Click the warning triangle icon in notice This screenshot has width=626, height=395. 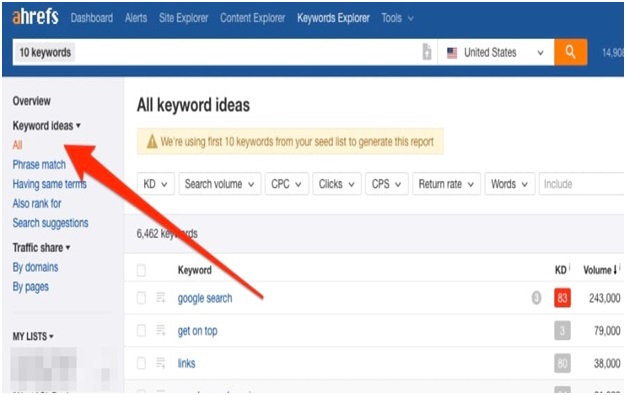[152, 141]
